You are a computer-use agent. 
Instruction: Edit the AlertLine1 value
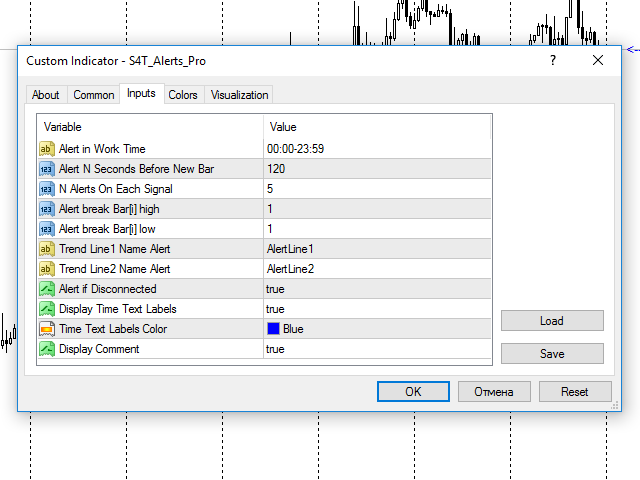tap(377, 249)
